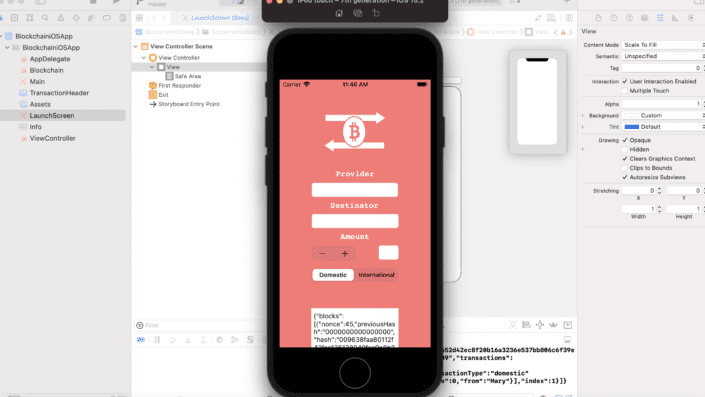The width and height of the screenshot is (705, 397).
Task: Click the simulator rotate device icon
Action: tap(376, 13)
